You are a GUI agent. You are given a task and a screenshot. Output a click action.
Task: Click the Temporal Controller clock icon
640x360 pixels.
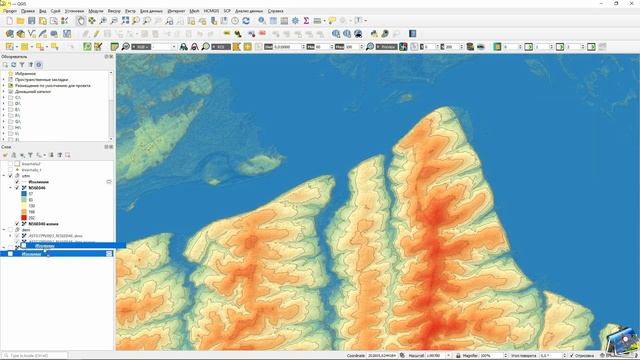tap(235, 20)
